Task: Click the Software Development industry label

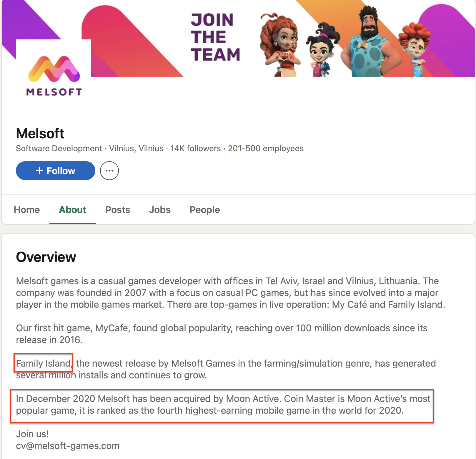Action: click(59, 148)
